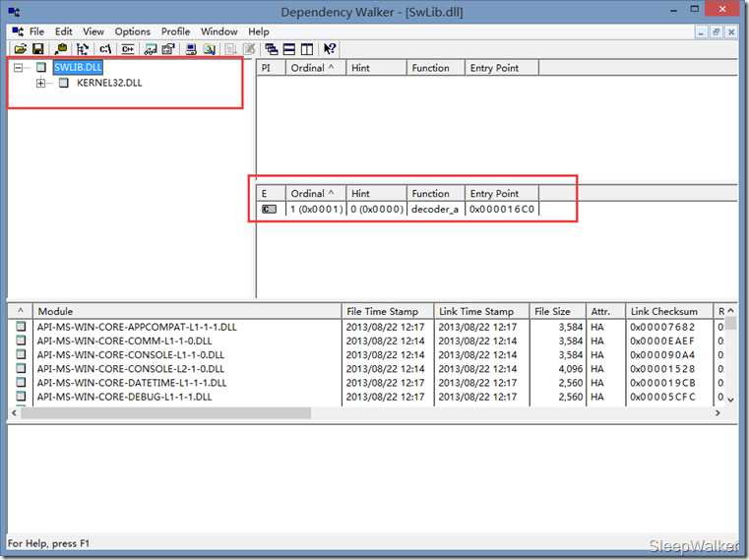Sort module list by File Time Stamp header
This screenshot has height=560, width=749.
[388, 311]
